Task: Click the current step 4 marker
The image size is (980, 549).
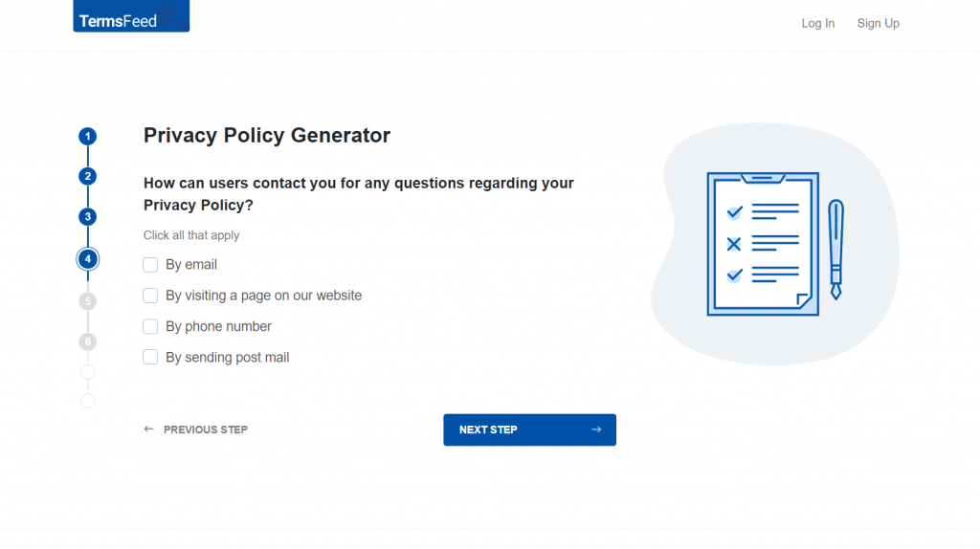Action: click(x=87, y=258)
